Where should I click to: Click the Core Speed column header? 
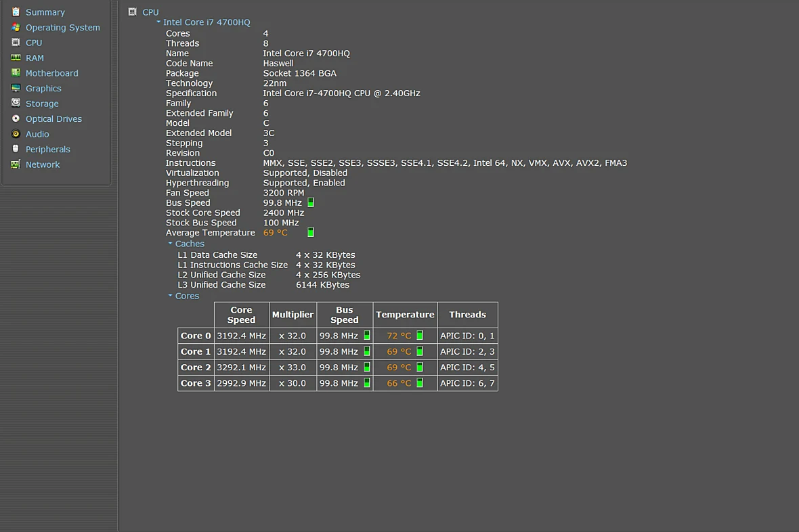tap(241, 315)
